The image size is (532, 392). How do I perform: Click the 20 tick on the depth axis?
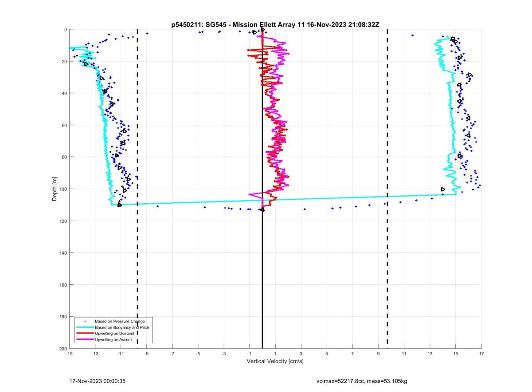point(64,62)
